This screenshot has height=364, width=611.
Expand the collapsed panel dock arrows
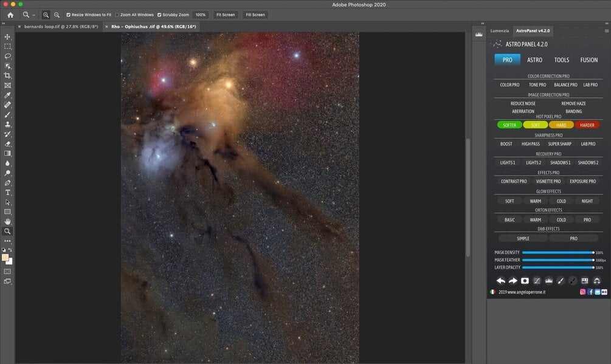click(x=482, y=23)
